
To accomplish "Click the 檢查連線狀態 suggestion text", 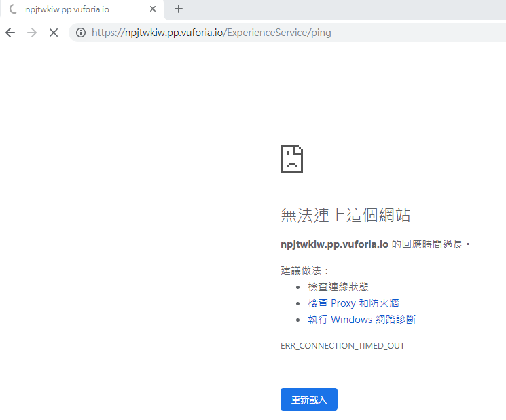I will [x=338, y=286].
